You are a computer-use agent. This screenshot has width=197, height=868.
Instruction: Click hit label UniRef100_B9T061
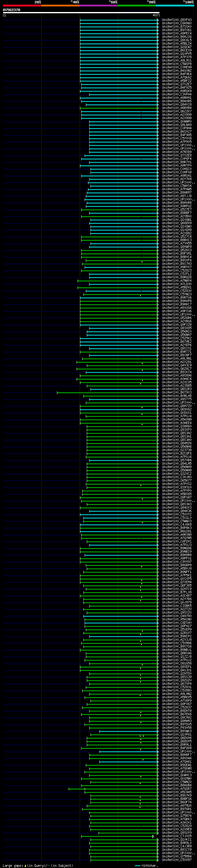177,30
